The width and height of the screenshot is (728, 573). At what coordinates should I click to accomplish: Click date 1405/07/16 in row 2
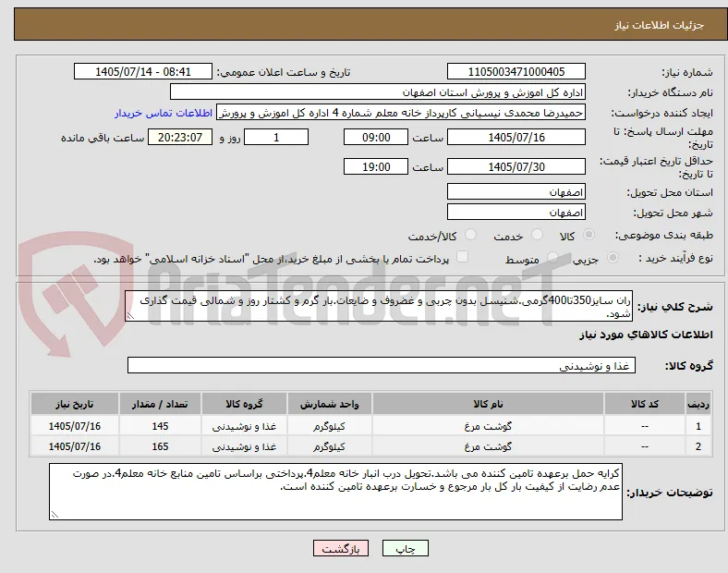pos(75,446)
